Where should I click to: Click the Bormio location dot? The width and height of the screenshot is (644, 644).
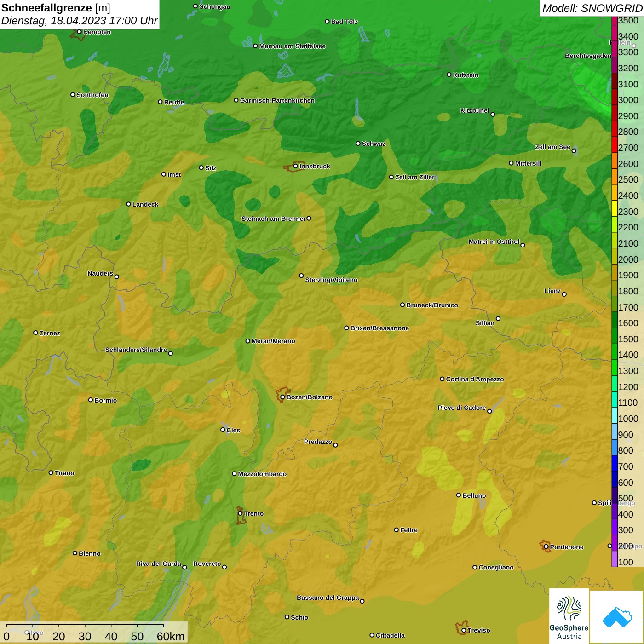91,400
